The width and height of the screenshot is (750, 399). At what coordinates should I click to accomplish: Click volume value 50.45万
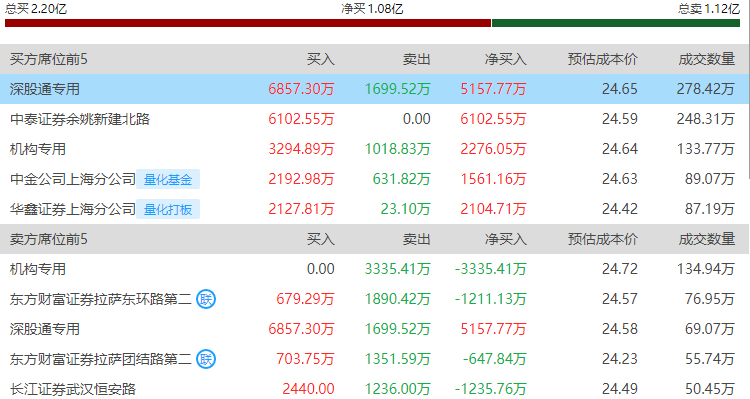(710, 389)
